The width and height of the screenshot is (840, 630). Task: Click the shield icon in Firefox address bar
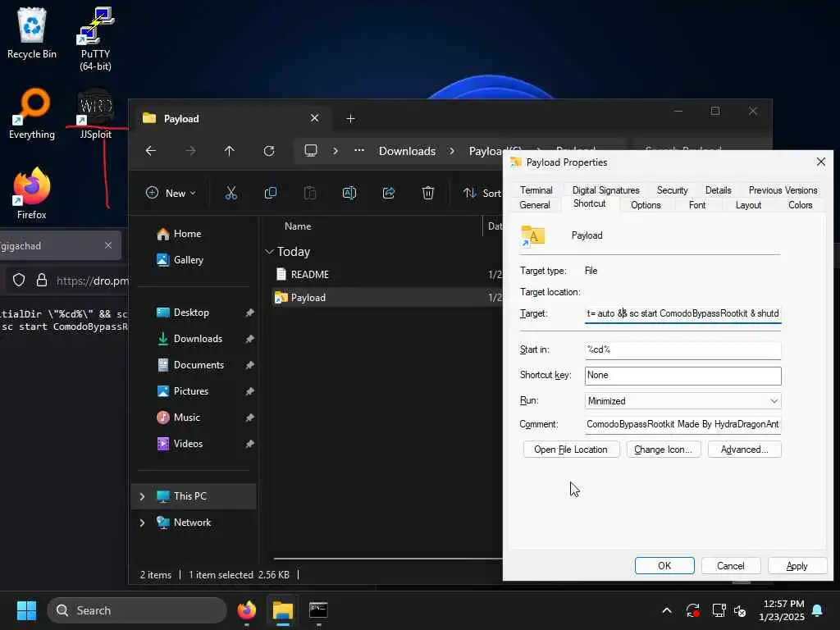coord(19,281)
